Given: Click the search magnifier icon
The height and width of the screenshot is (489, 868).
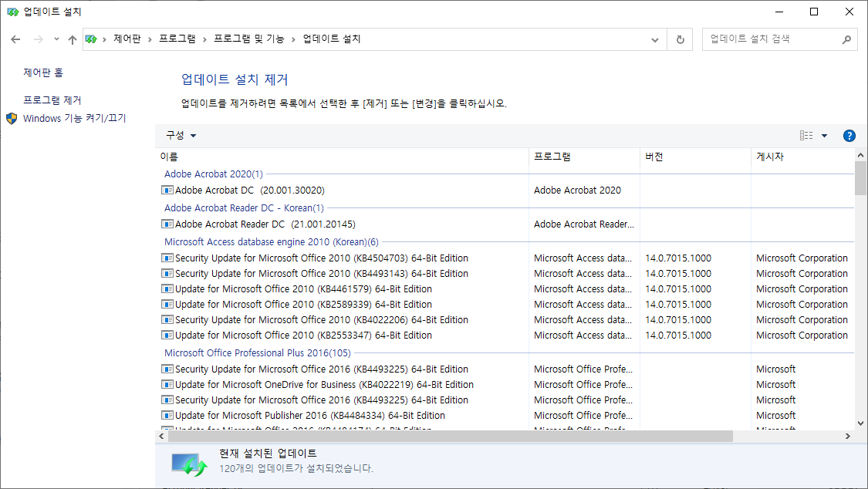Looking at the screenshot, I should point(846,39).
